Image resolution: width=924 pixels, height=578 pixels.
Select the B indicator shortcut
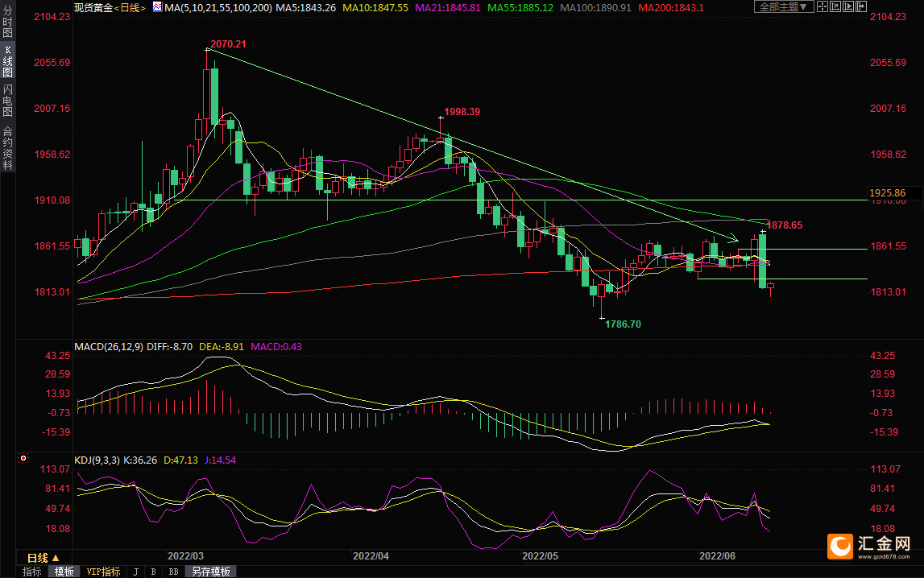pos(153,572)
